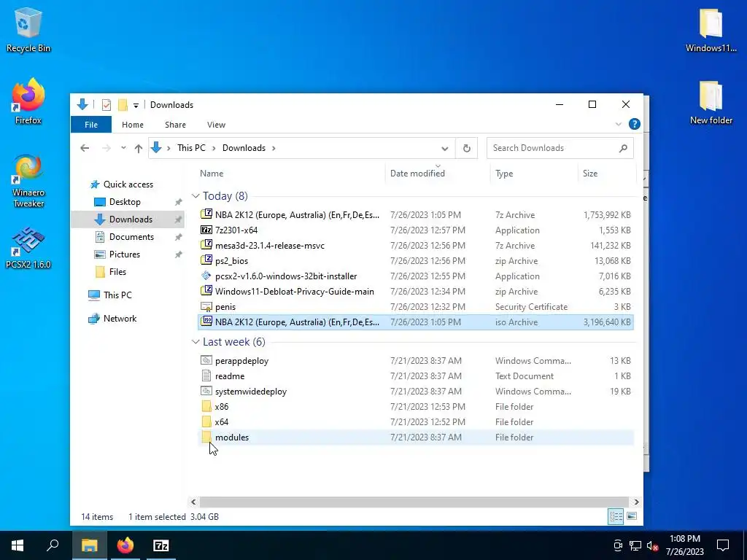The height and width of the screenshot is (560, 747).
Task: Click Downloads in the address bar
Action: (244, 148)
